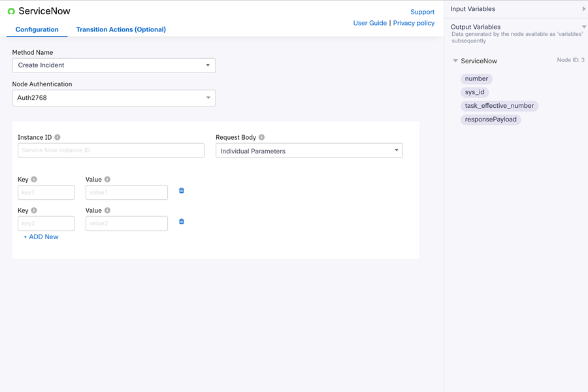Select the sys_id output variable chip

475,92
